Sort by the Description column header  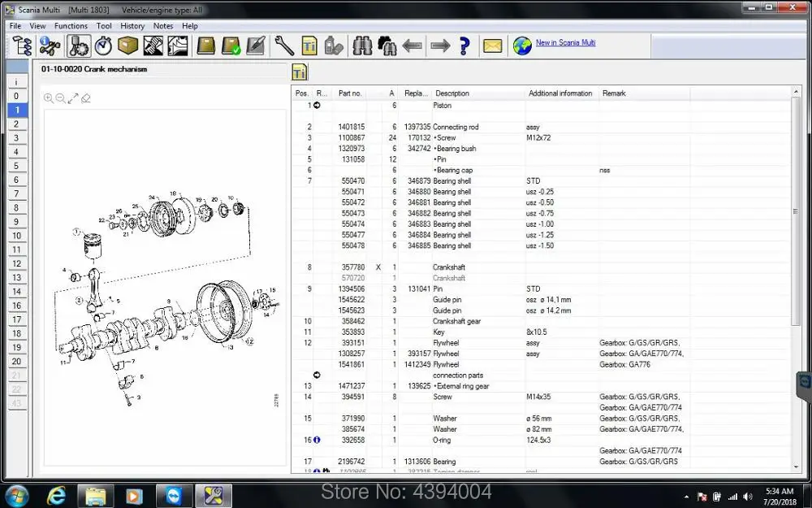452,93
